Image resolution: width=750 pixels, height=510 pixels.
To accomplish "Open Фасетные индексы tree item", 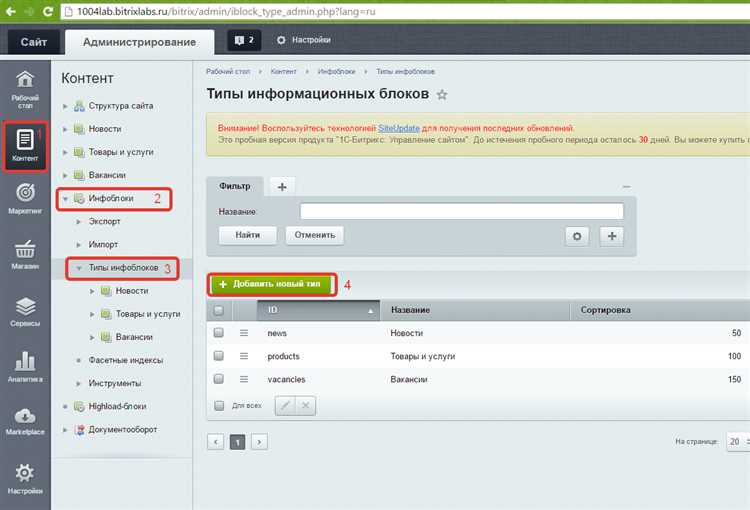I will pos(125,360).
